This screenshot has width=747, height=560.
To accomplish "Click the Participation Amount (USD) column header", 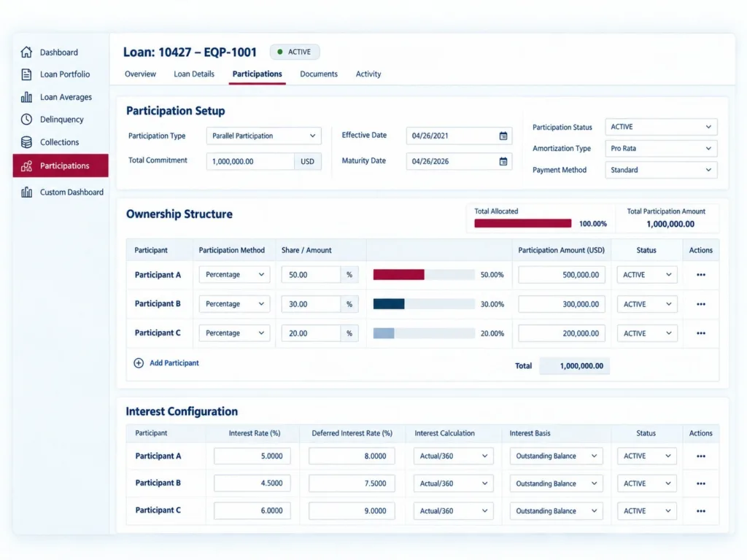I will 561,250.
